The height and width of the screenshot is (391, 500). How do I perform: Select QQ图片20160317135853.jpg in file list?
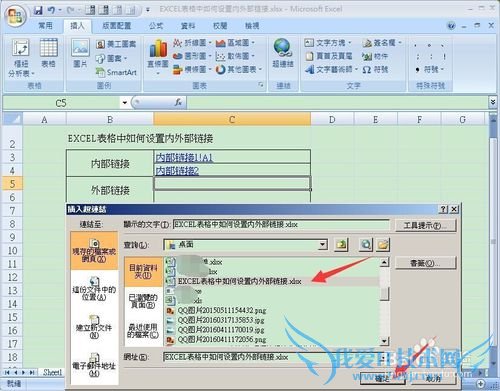(x=221, y=320)
